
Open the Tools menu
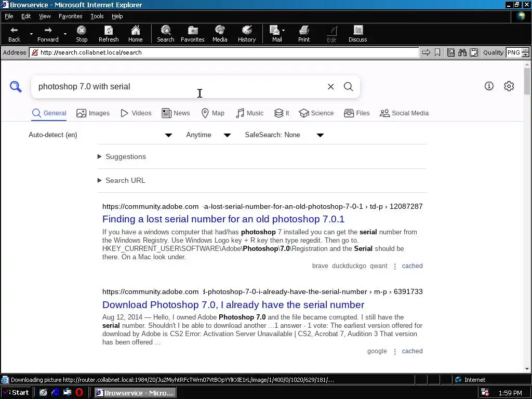[x=97, y=16]
